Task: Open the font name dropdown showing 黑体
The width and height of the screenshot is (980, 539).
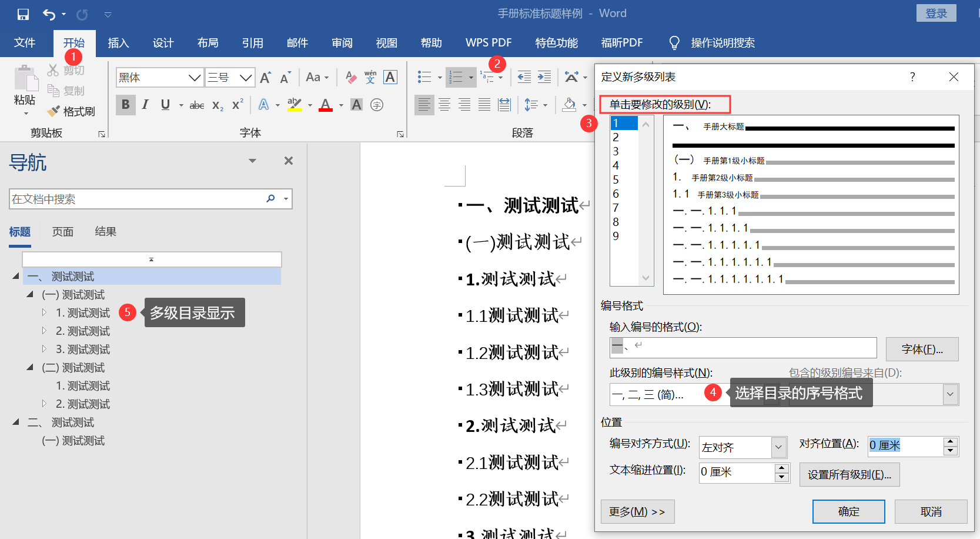Action: point(159,77)
